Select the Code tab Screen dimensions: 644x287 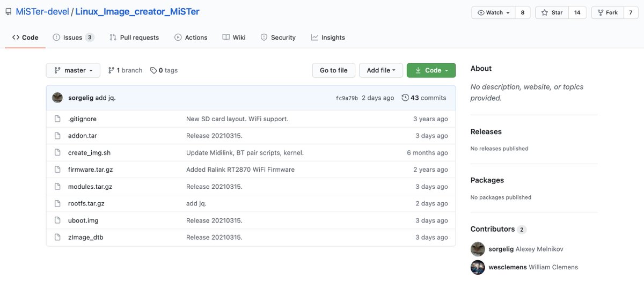[25, 38]
